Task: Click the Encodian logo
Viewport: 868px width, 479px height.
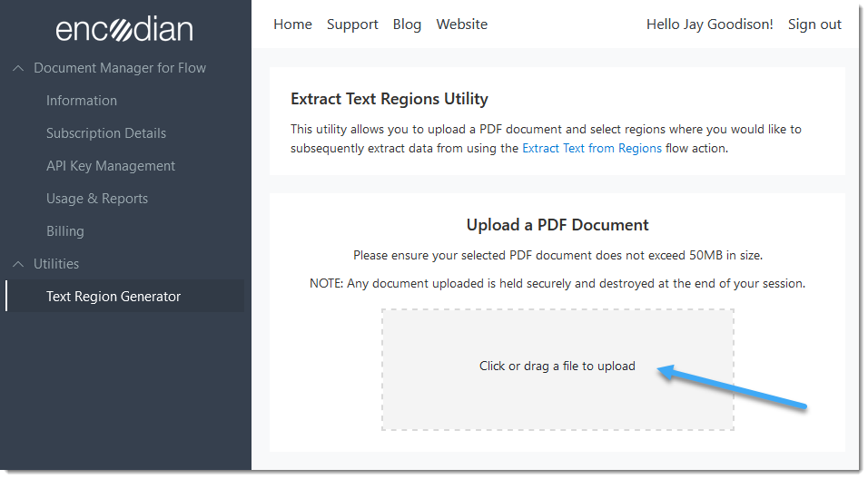Action: coord(124,29)
